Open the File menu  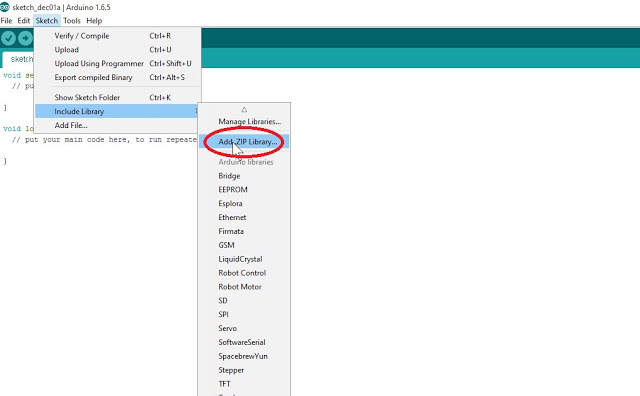(x=6, y=20)
